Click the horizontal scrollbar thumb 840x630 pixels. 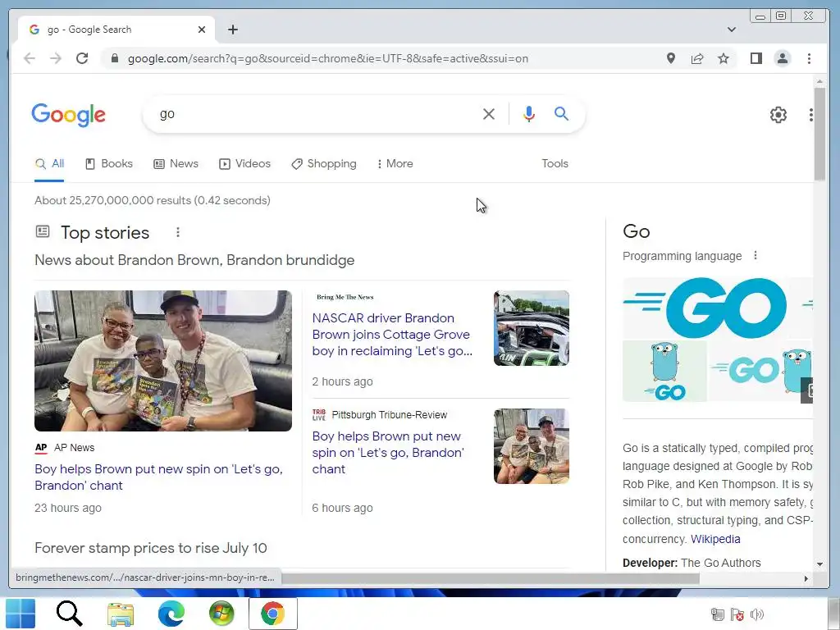(491, 578)
